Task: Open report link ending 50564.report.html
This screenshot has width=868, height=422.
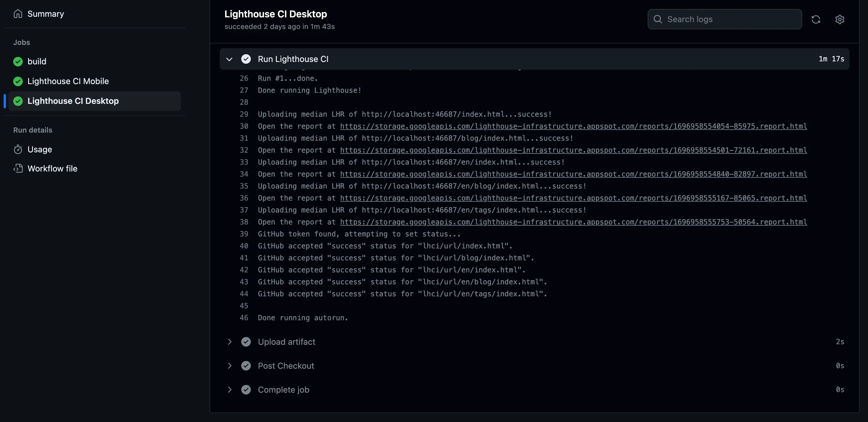Action: click(573, 222)
